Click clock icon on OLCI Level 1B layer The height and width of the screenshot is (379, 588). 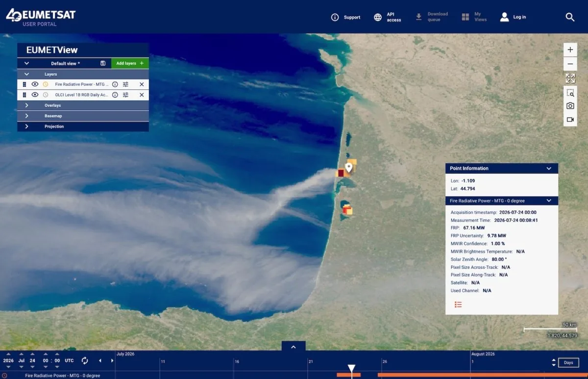tap(46, 95)
